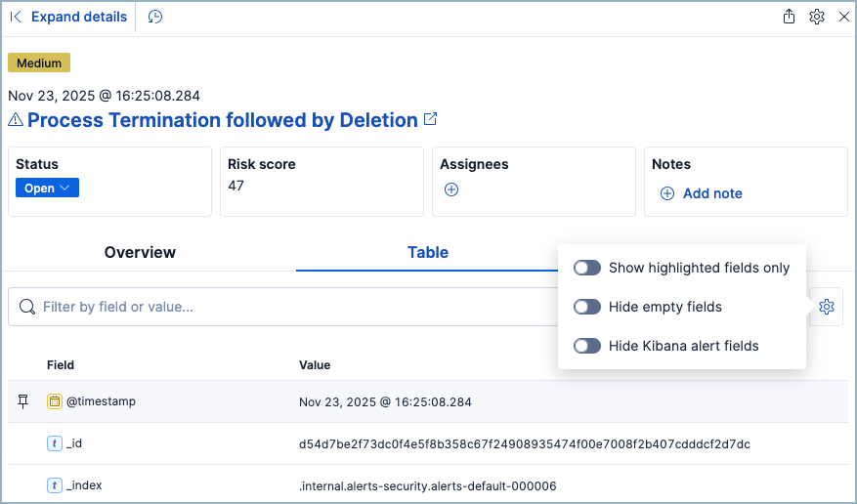
Task: Click Expand details to widen panel
Action: pyautogui.click(x=68, y=17)
